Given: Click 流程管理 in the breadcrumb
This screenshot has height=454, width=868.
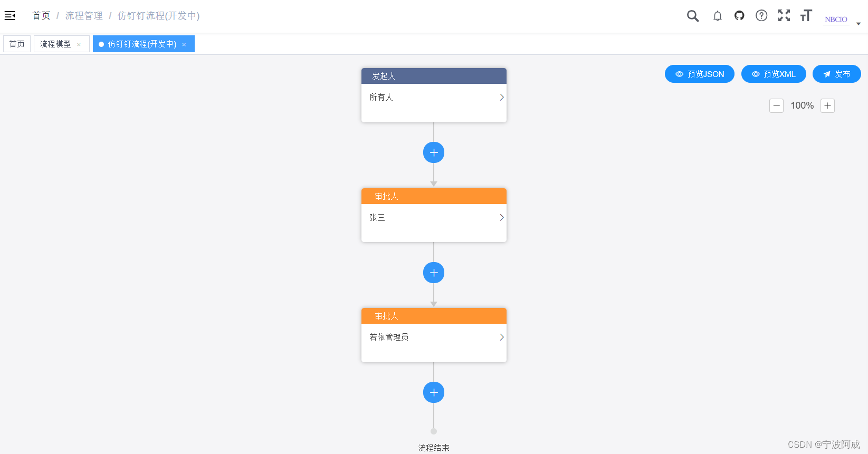Looking at the screenshot, I should (x=83, y=15).
